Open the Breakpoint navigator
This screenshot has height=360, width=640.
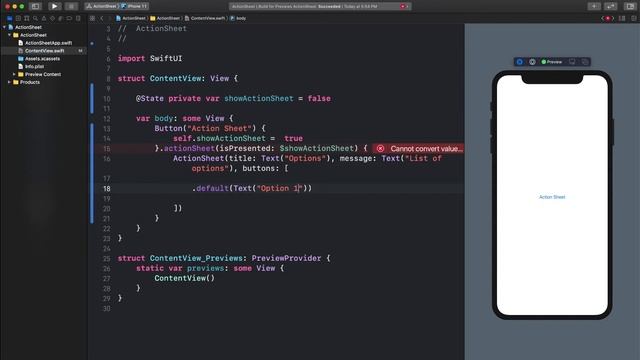[69, 18]
